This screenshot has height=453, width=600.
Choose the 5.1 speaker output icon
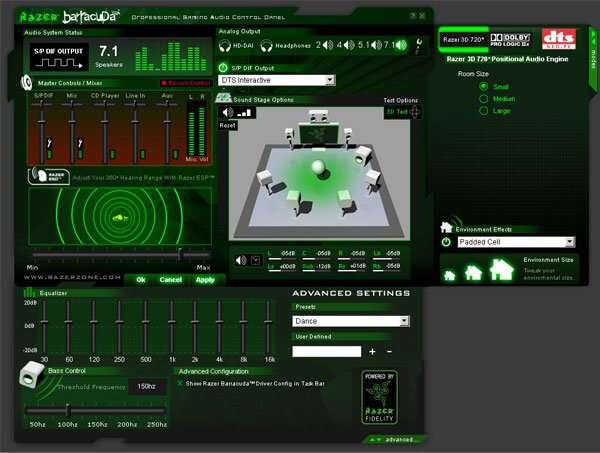377,45
